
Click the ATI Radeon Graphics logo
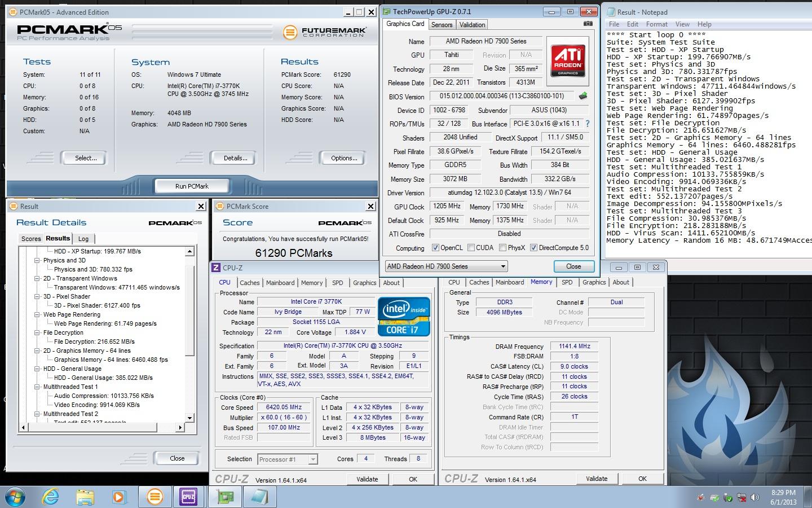[x=568, y=61]
